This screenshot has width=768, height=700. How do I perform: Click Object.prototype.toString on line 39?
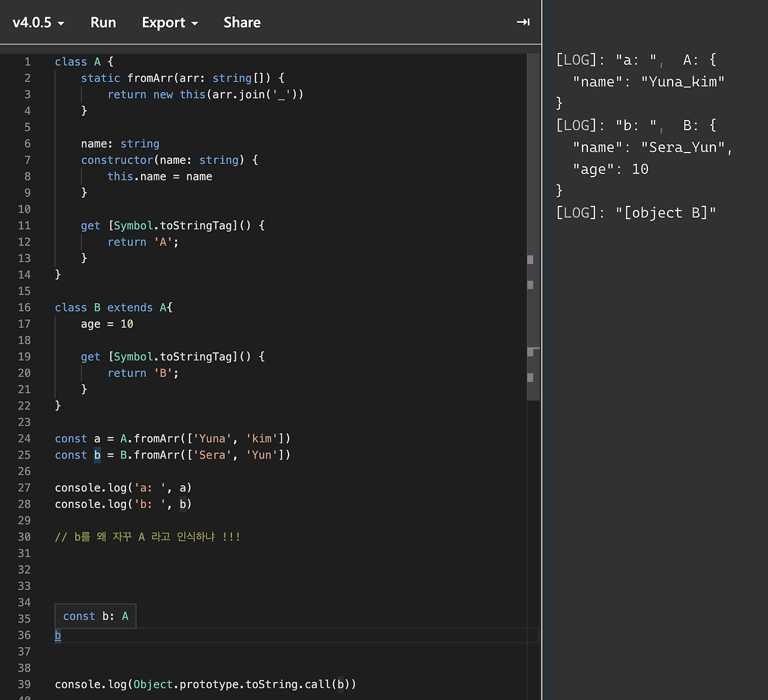(x=216, y=684)
